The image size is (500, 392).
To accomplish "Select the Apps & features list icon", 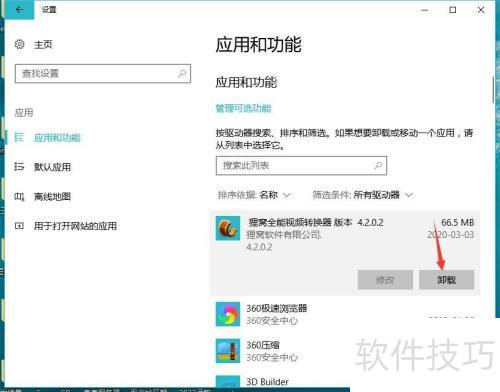I will click(x=19, y=137).
